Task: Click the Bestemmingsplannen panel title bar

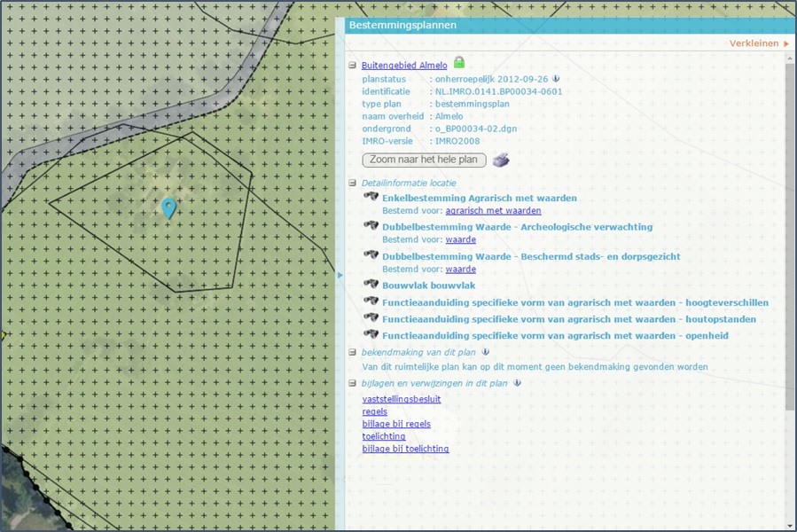Action: point(569,26)
